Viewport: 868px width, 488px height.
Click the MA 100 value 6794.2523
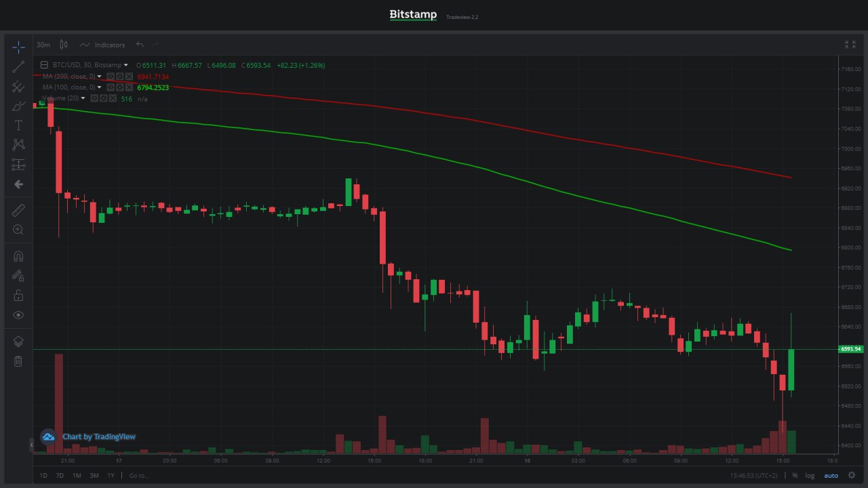coord(153,87)
